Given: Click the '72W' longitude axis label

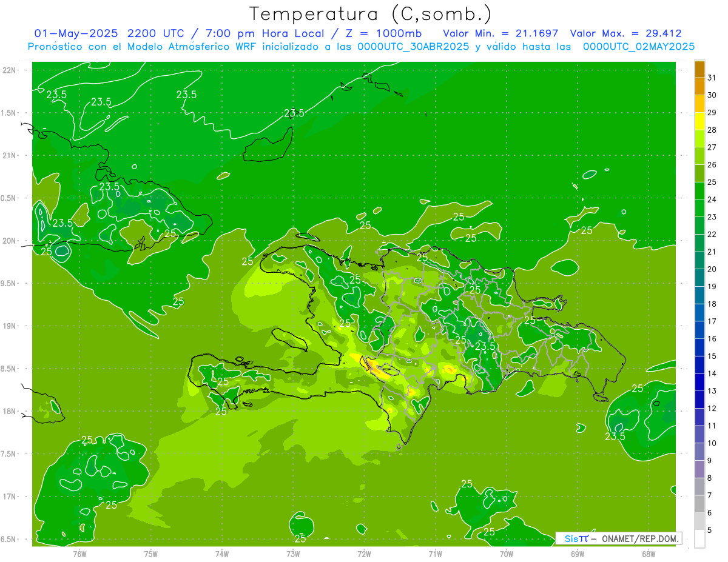Looking at the screenshot, I should [x=364, y=554].
